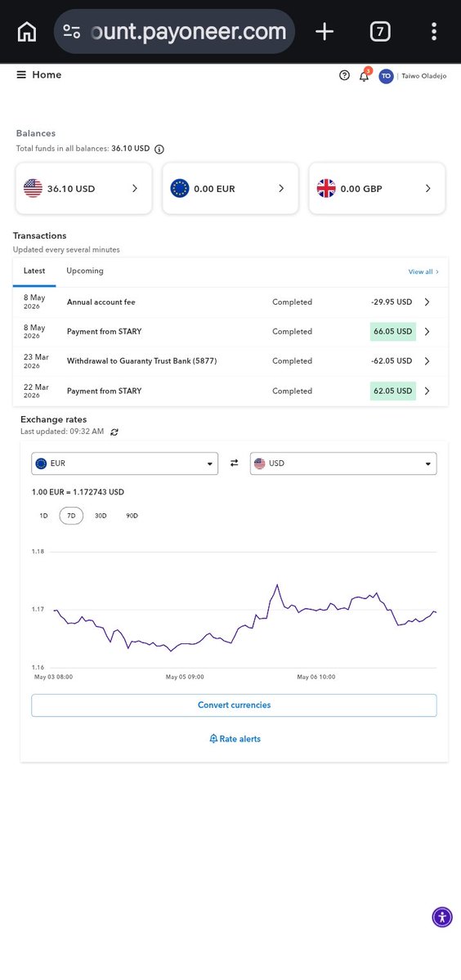461x980 pixels.
Task: Refresh exchange rates with the refresh icon
Action: pyautogui.click(x=114, y=432)
